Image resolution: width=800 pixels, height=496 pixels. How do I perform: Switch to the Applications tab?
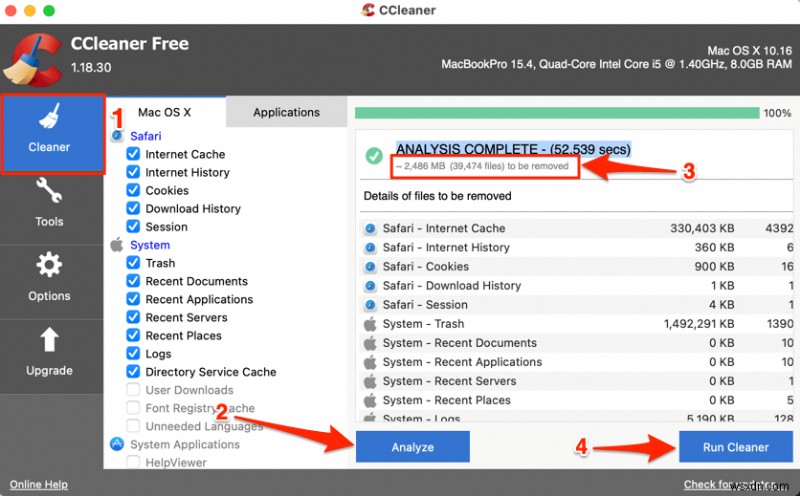click(286, 112)
